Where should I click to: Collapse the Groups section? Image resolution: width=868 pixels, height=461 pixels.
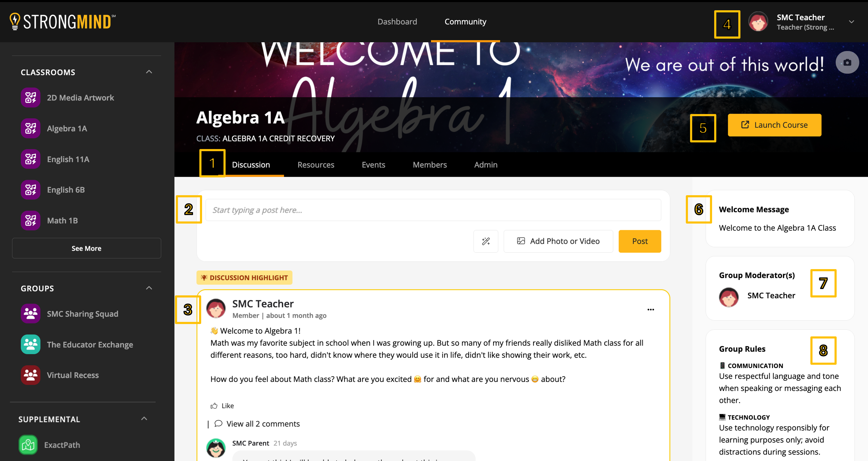[149, 288]
